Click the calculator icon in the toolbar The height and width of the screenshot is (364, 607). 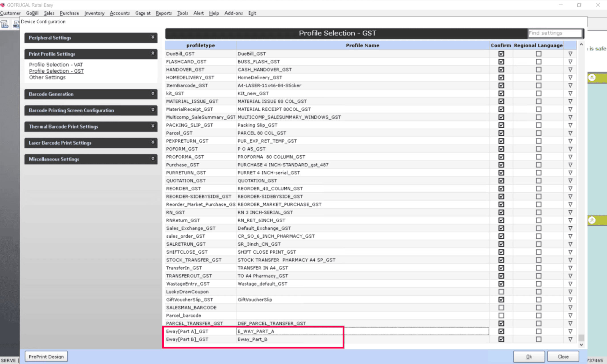[5, 25]
